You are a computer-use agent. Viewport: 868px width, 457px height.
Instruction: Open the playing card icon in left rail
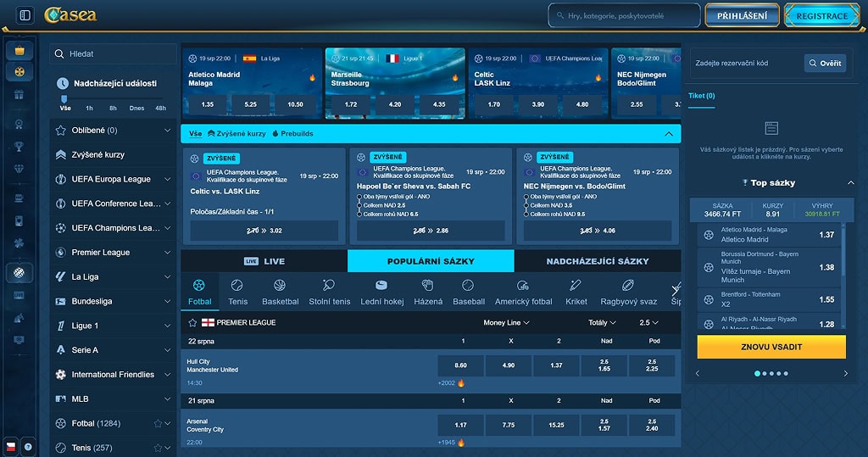pos(19,221)
